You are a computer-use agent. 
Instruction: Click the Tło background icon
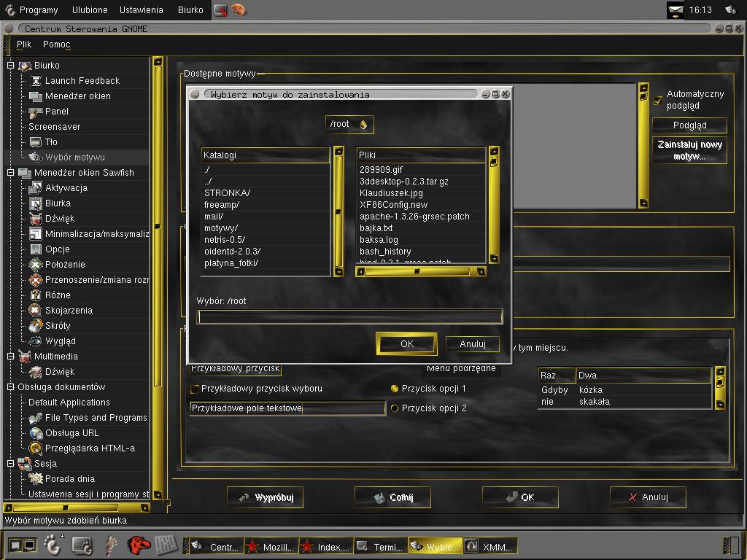pyautogui.click(x=36, y=142)
